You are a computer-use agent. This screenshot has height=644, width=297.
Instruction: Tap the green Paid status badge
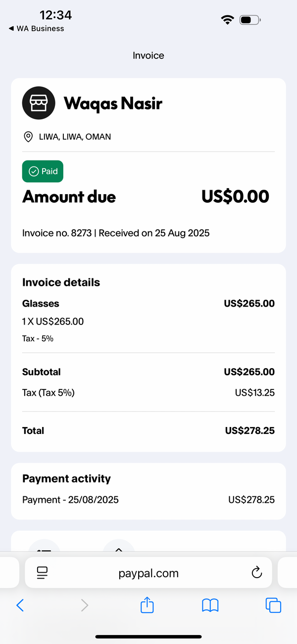pos(43,171)
